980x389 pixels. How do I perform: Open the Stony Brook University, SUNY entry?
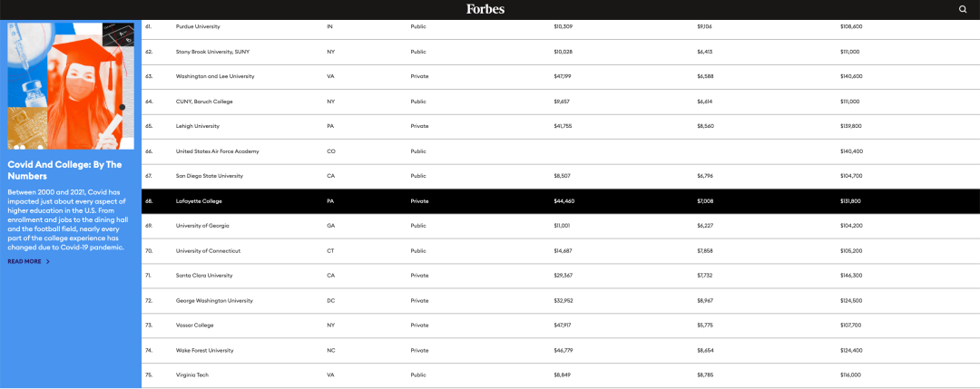tap(211, 52)
